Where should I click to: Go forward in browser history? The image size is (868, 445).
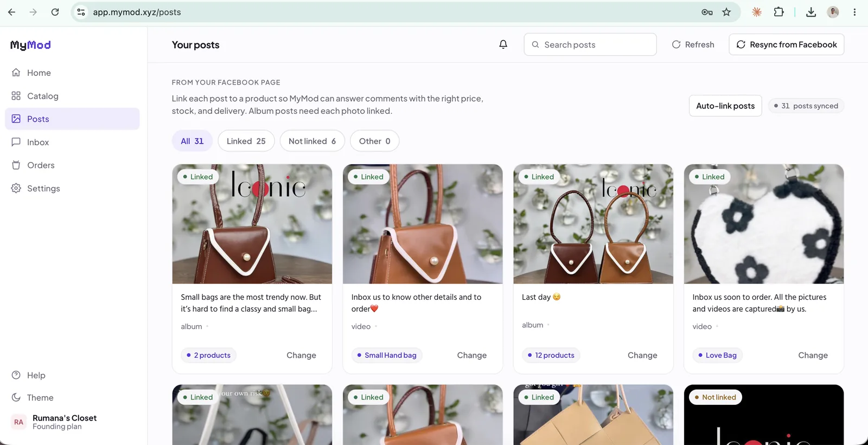(33, 12)
